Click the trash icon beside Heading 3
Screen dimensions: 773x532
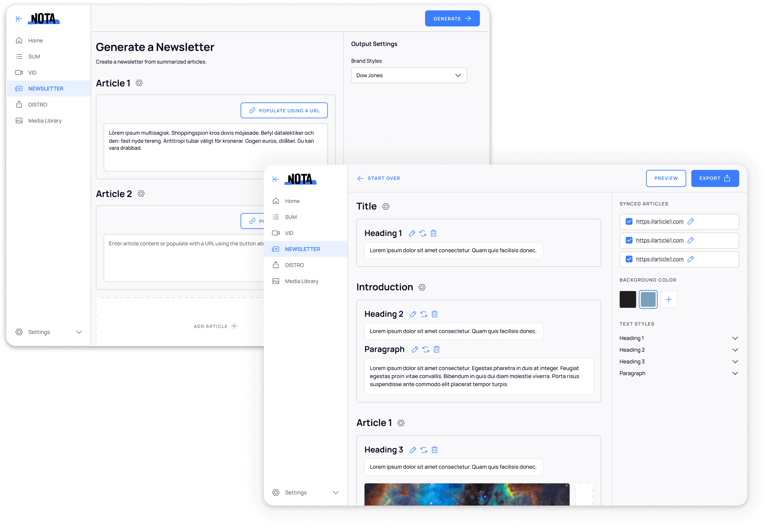434,450
